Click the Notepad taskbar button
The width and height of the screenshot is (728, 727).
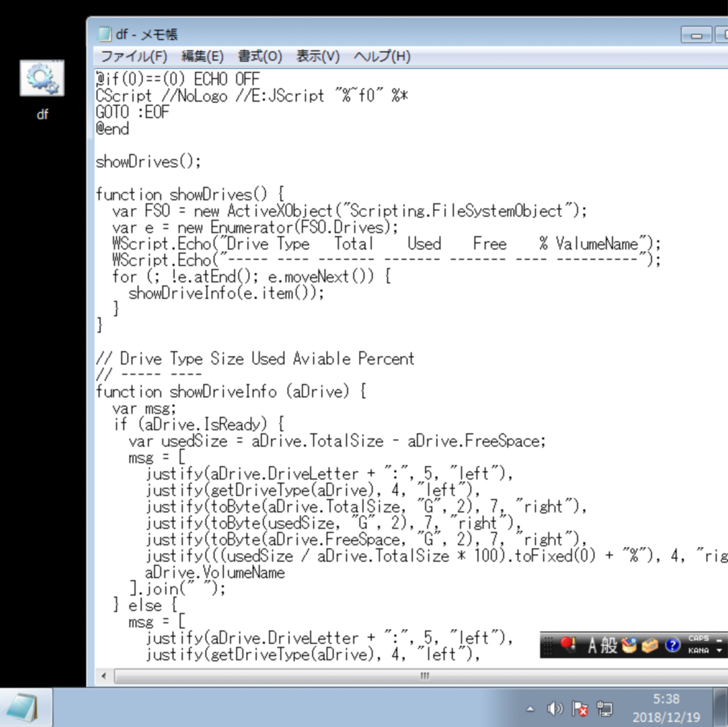26,708
